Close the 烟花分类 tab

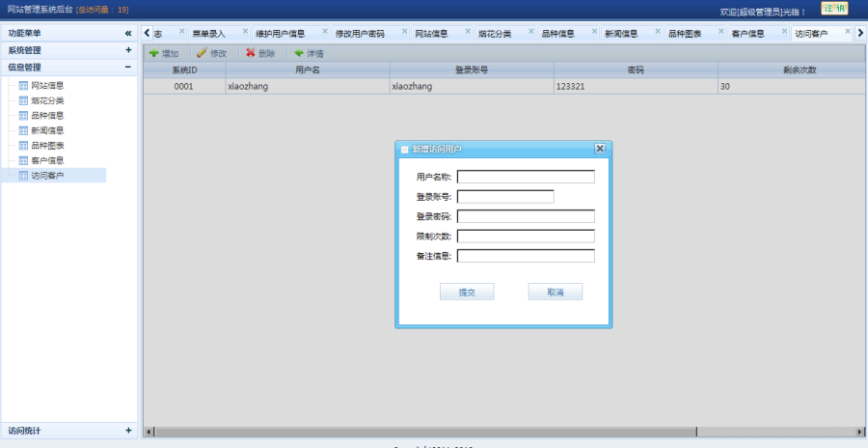(531, 31)
